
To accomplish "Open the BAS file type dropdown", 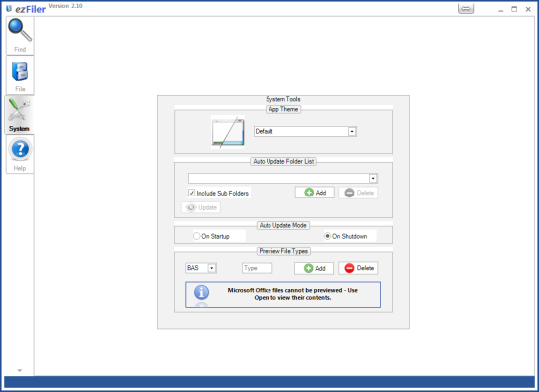I will click(201, 268).
